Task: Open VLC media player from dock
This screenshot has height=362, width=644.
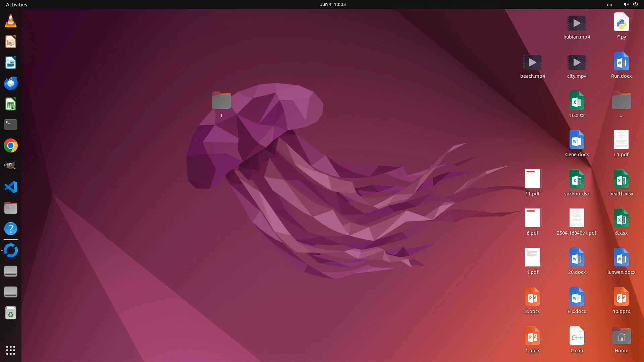Action: (x=11, y=21)
